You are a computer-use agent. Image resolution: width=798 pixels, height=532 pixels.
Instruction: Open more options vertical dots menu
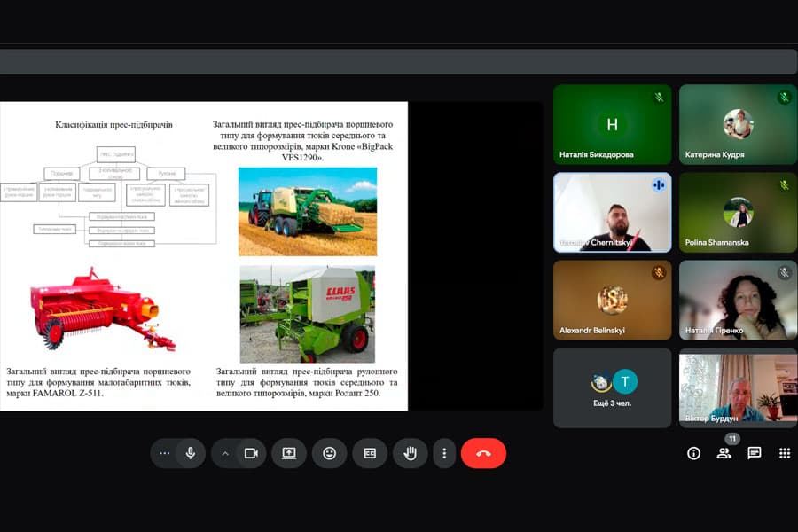444,452
